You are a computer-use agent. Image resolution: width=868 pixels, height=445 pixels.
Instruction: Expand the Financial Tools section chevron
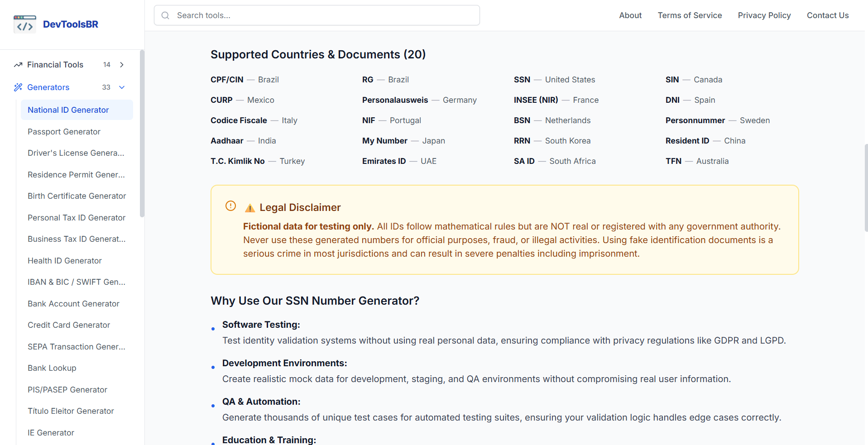[x=122, y=65]
